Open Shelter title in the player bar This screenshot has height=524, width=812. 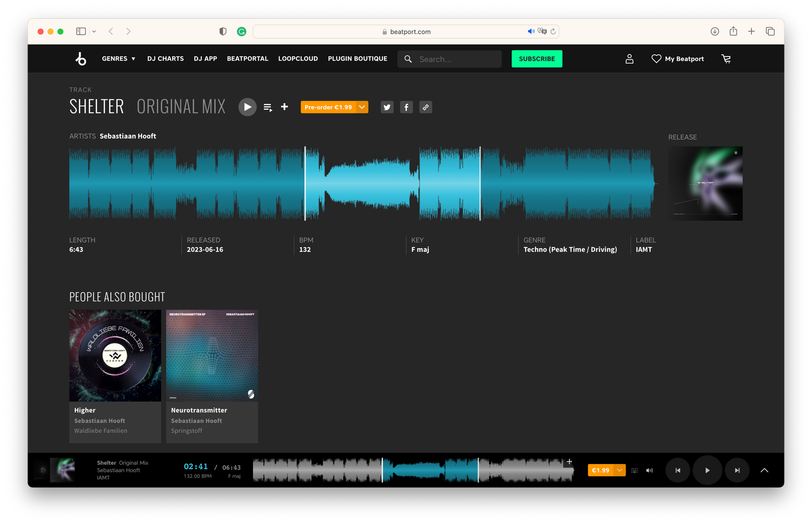pos(106,463)
